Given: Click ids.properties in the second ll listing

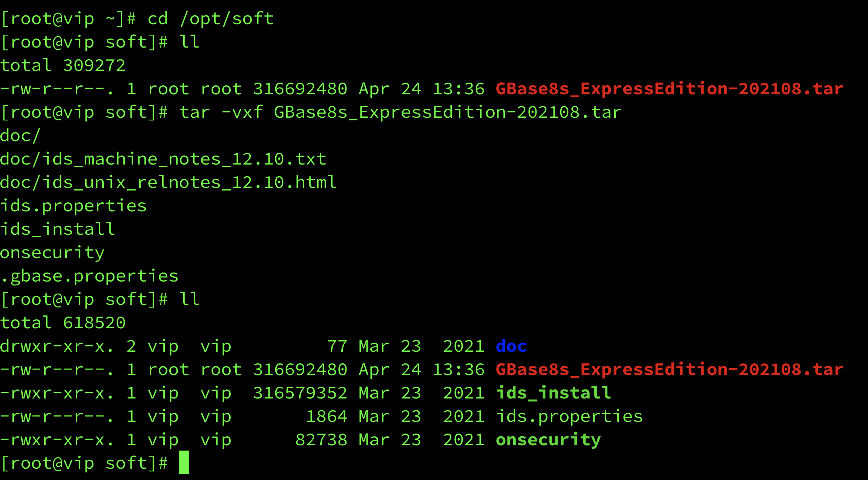Looking at the screenshot, I should coord(569,417).
